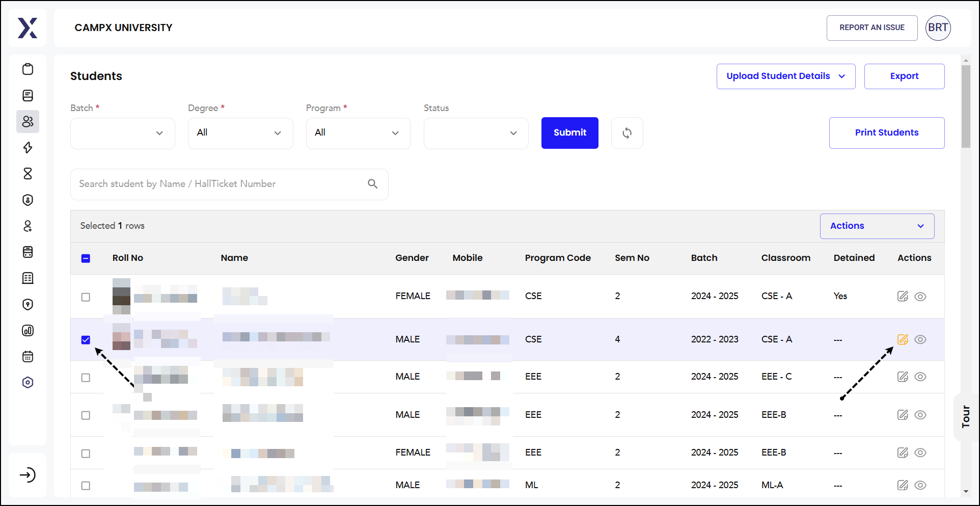Screen dimensions: 980x506
Task: Expand the Upload Student Details dropdown
Action: (786, 76)
